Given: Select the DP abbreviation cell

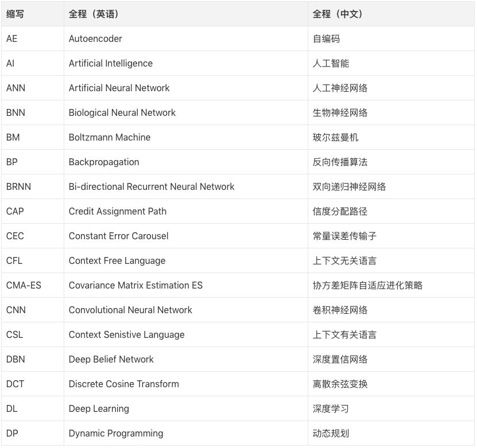Looking at the screenshot, I should [33, 433].
